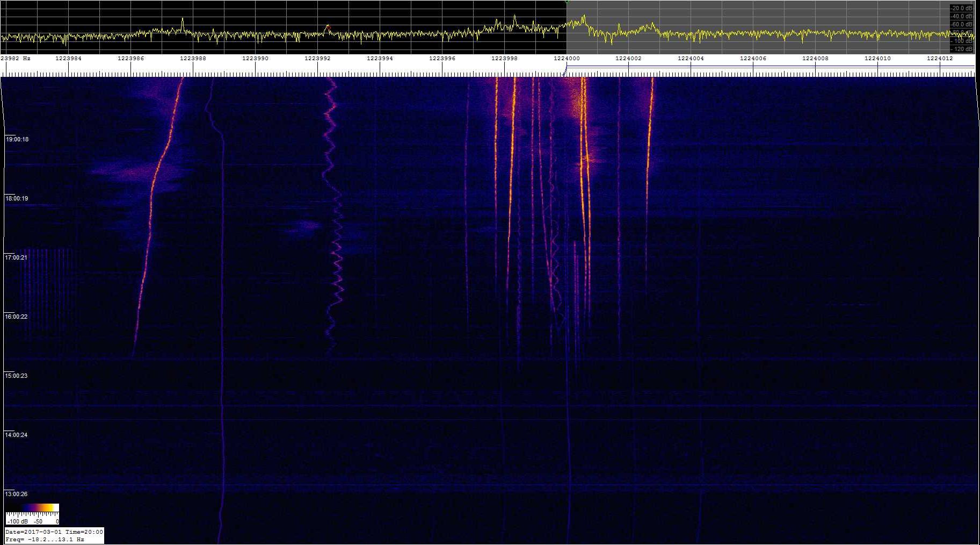The image size is (980, 545).
Task: Click the -120 dB amplitude scale label
Action: pyautogui.click(x=962, y=49)
